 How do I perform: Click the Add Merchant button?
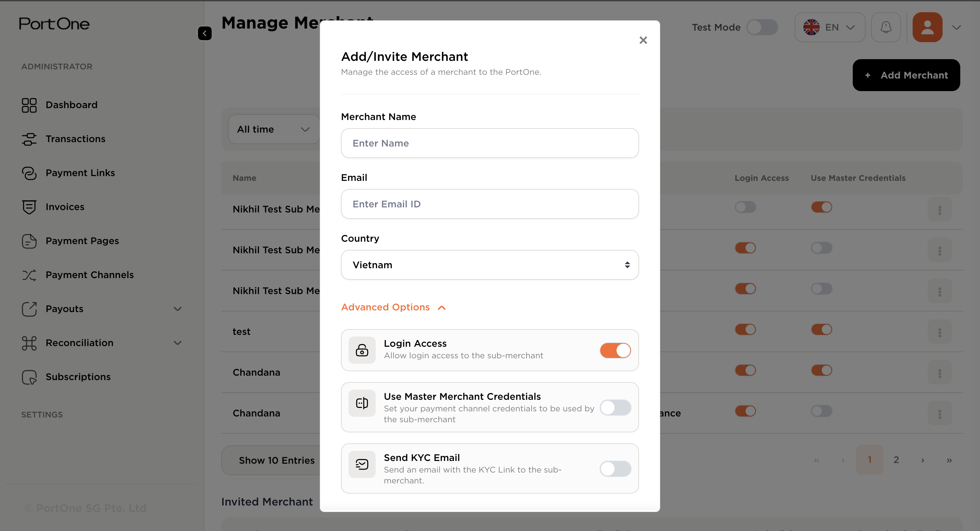[x=906, y=75]
